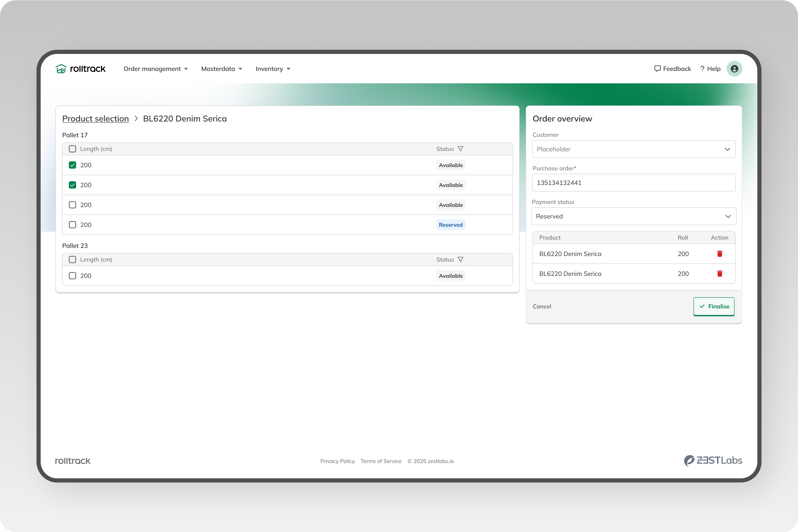Check the 200 cm roll in Pallet 23

[72, 276]
